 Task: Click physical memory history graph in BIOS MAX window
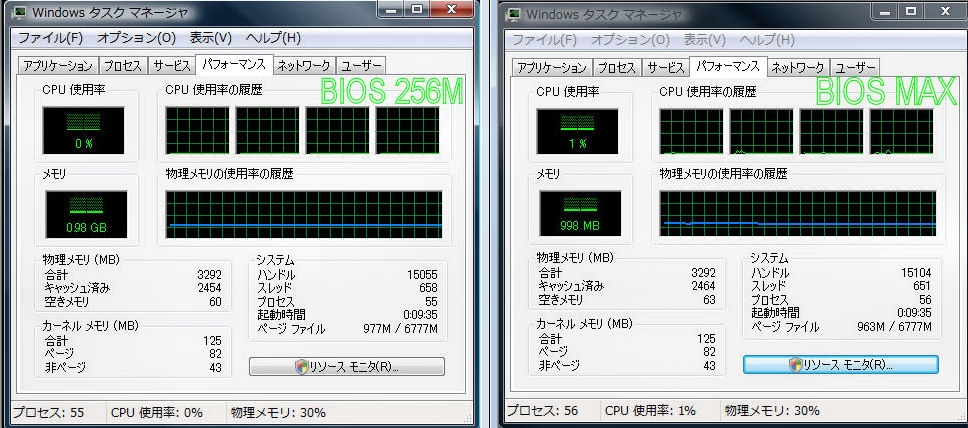(798, 214)
